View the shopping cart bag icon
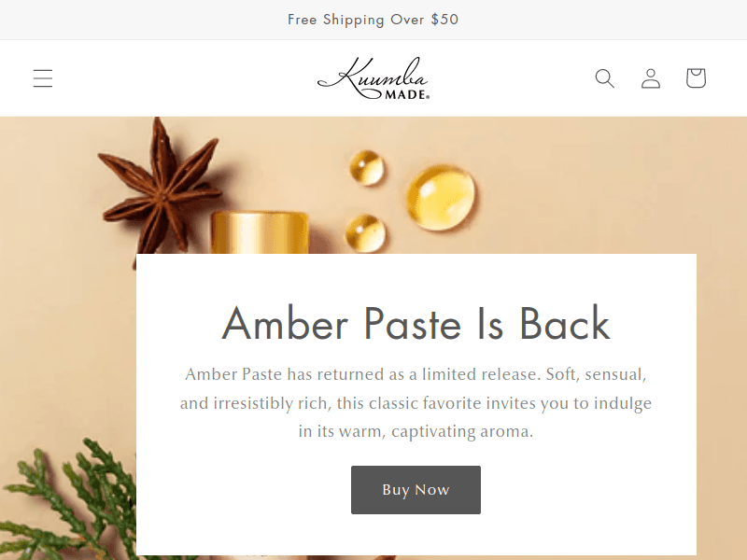747x560 pixels. point(696,78)
